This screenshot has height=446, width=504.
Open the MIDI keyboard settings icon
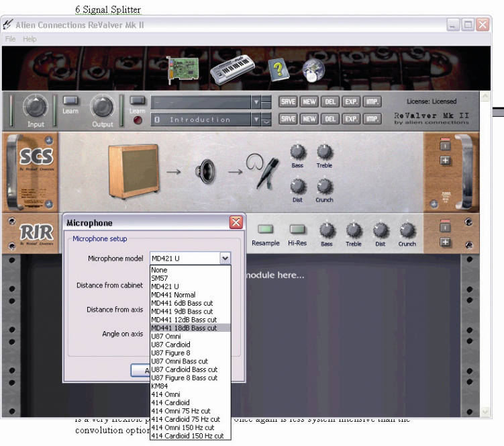232,69
